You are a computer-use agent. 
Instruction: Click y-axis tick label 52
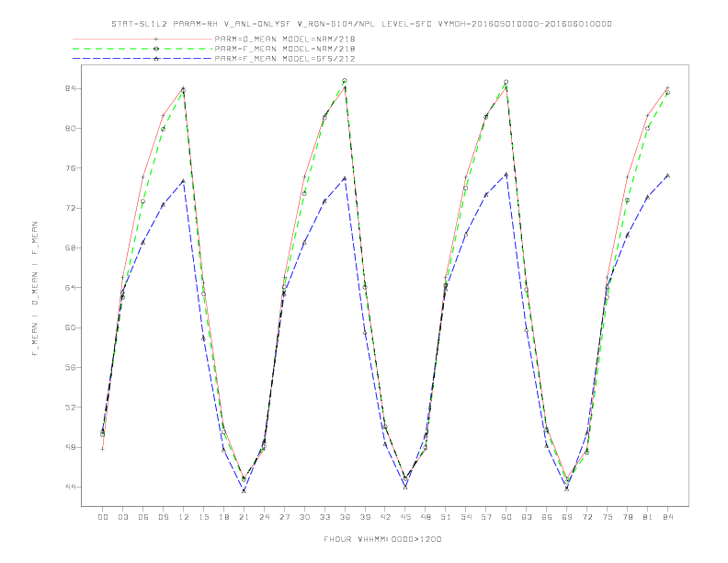point(70,408)
